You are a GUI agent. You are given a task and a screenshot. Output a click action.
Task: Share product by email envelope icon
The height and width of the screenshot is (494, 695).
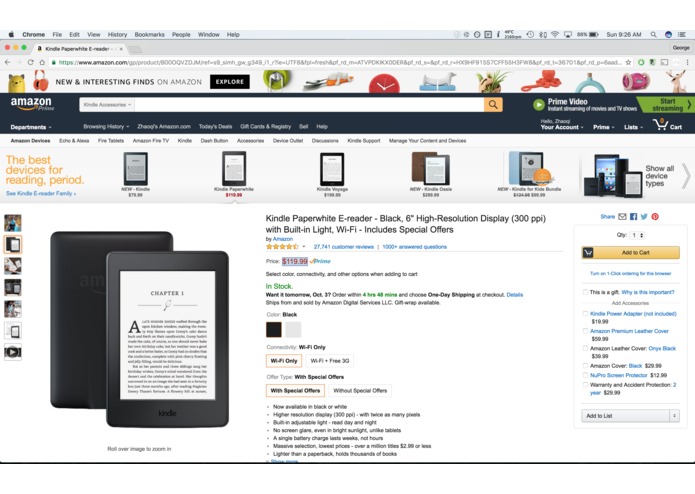[x=622, y=217]
